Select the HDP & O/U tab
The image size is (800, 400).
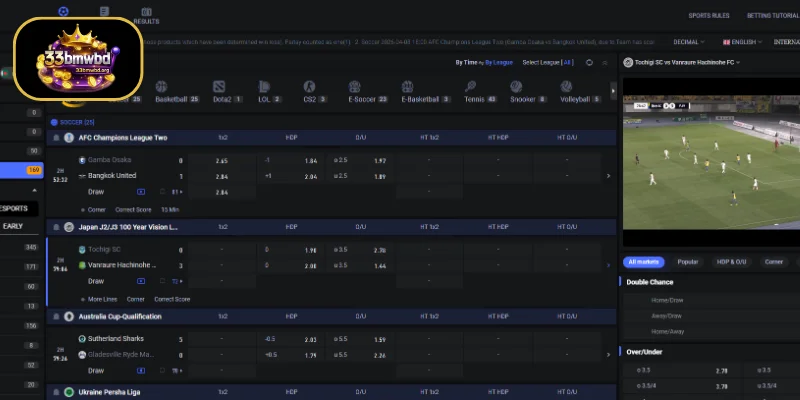[732, 262]
